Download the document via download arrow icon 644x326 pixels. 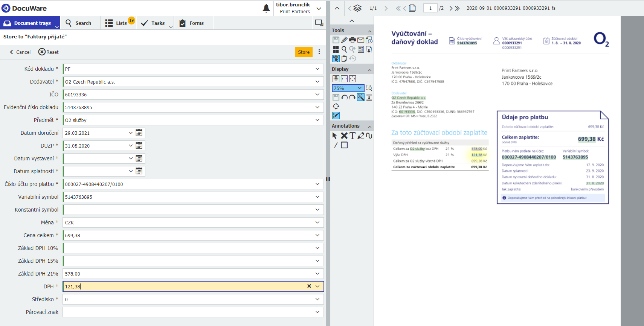pos(369,49)
